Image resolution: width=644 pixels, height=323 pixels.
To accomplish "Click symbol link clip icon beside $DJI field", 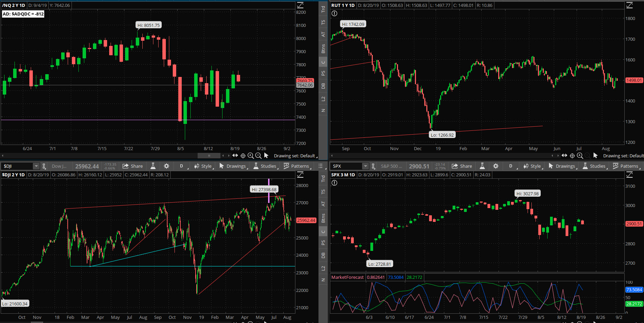I will (44, 166).
